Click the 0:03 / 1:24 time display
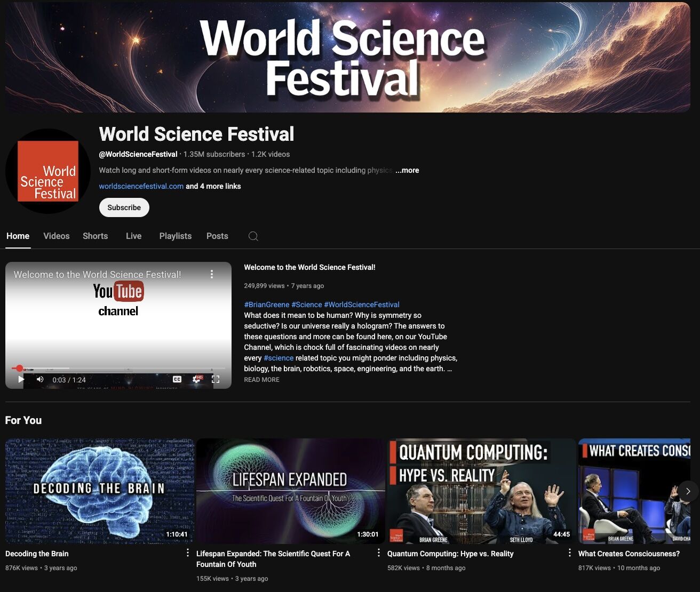Image resolution: width=700 pixels, height=592 pixels. [69, 380]
